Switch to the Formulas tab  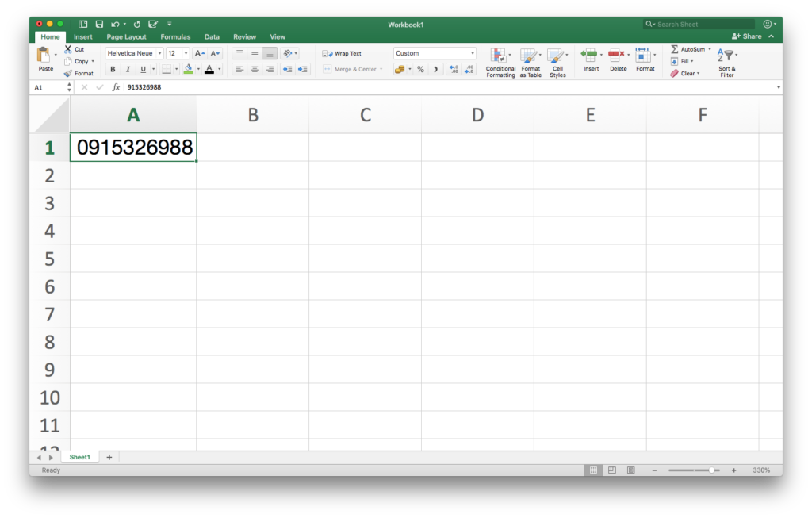[x=175, y=36]
